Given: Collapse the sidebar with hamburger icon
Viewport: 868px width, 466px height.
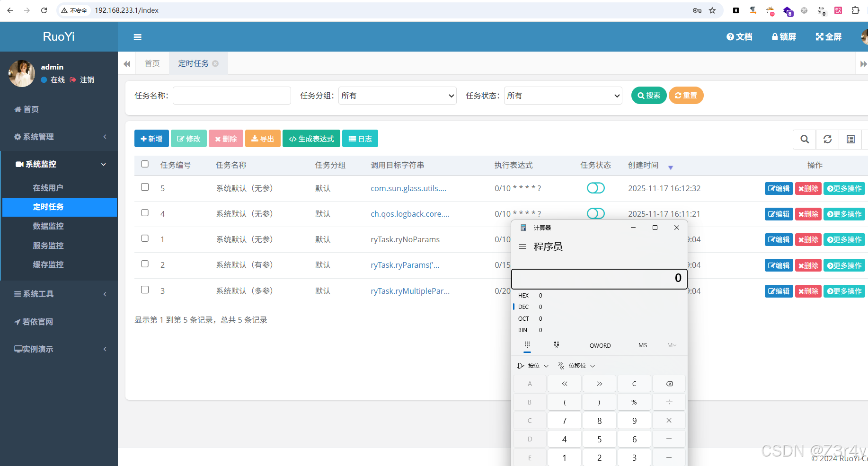Looking at the screenshot, I should pyautogui.click(x=137, y=36).
